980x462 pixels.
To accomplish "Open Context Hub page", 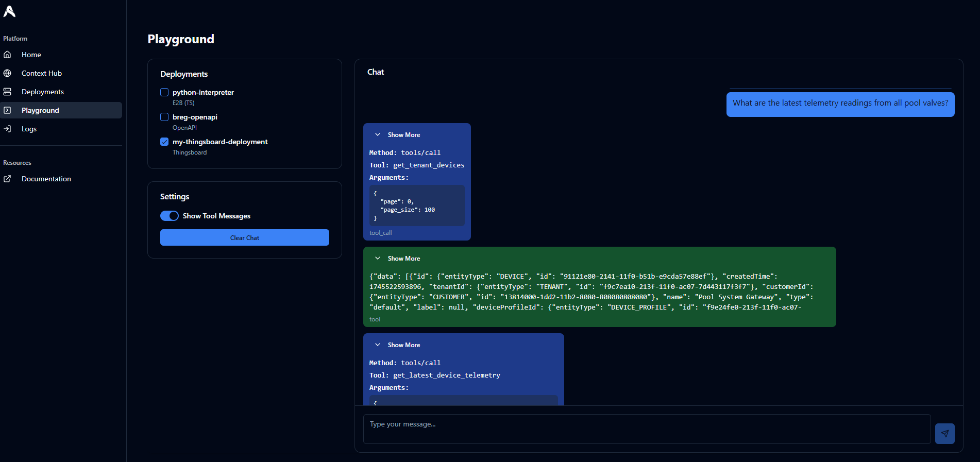I will click(61, 73).
